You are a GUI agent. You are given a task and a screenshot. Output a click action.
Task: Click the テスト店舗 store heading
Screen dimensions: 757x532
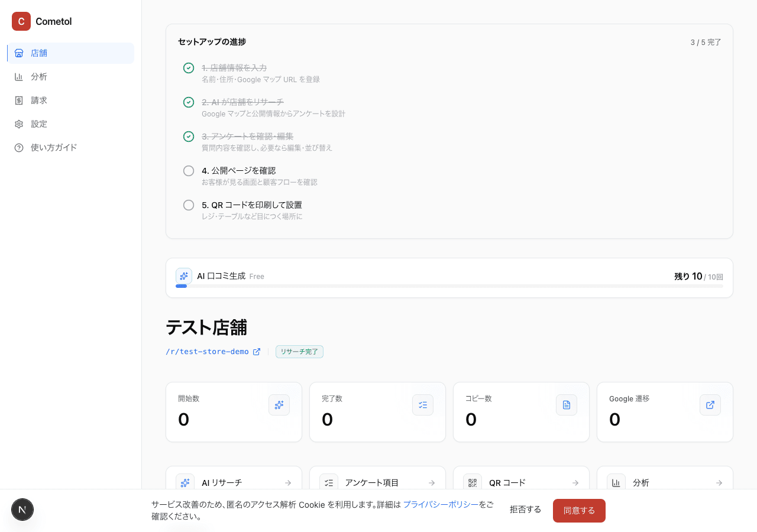206,327
